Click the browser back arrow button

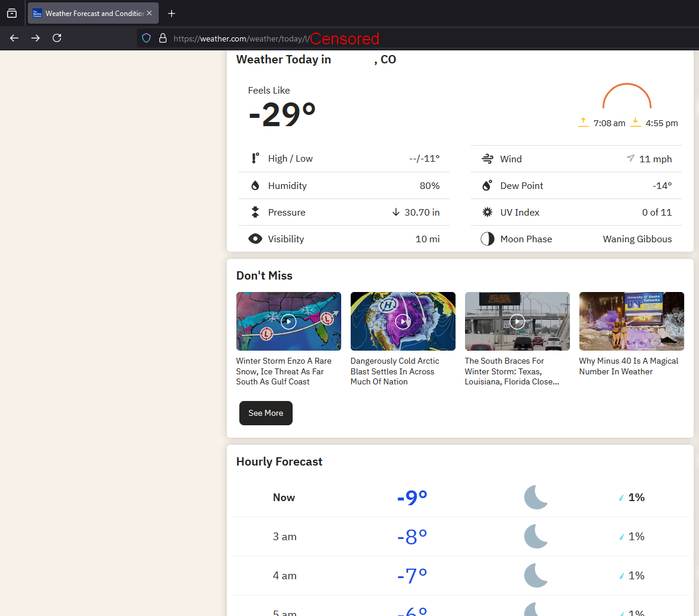click(x=14, y=38)
